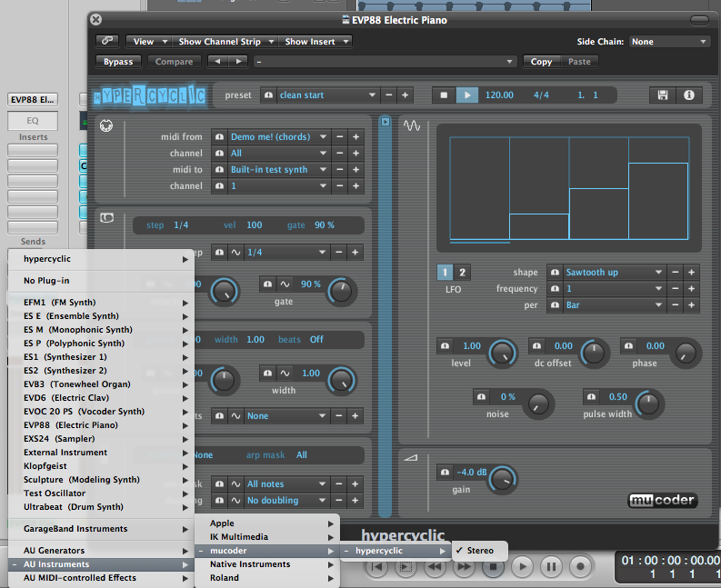Click the MIDI connector icon beside midi from
The width and height of the screenshot is (721, 588).
coord(106,125)
